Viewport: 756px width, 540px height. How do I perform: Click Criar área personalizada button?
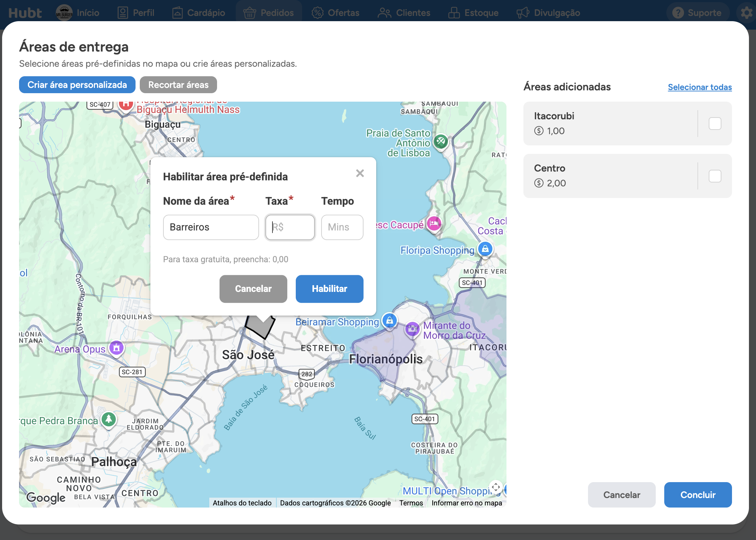click(x=77, y=85)
